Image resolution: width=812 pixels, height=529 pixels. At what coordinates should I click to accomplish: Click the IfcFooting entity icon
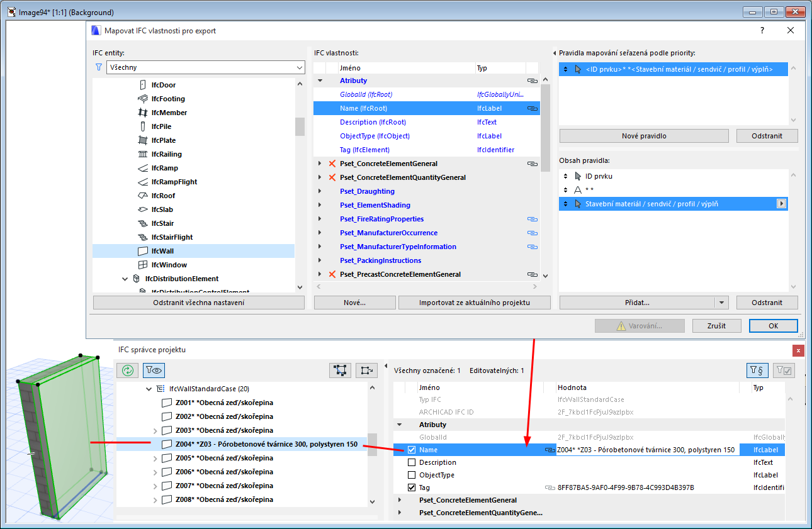pos(143,99)
